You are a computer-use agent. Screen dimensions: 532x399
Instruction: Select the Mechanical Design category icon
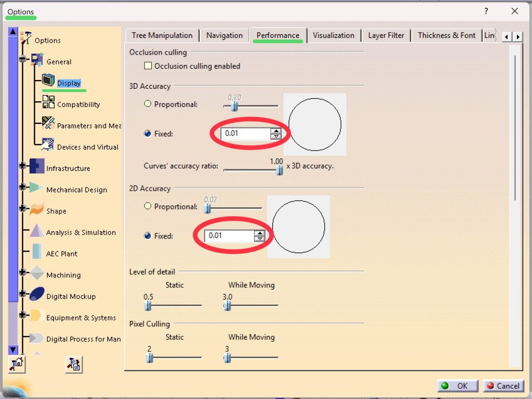coord(36,188)
